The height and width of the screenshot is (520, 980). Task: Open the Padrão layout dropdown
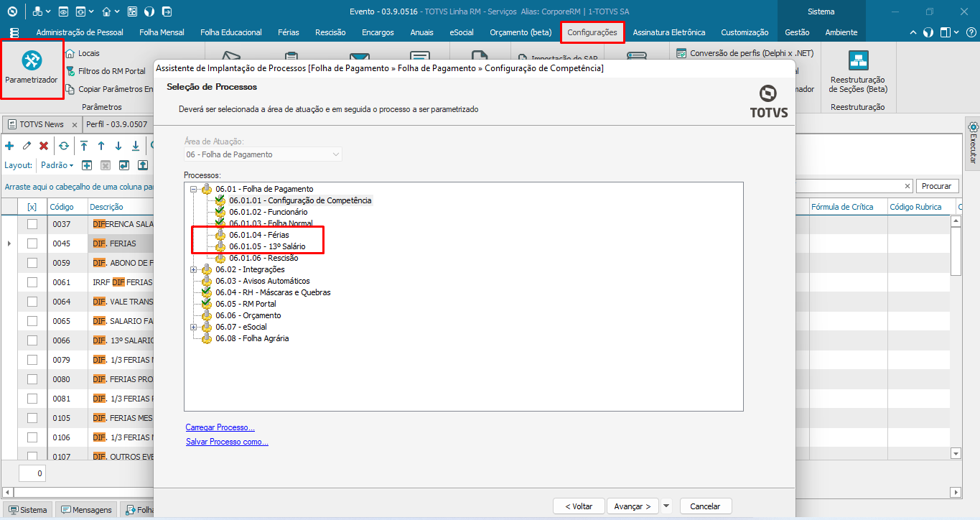(57, 165)
